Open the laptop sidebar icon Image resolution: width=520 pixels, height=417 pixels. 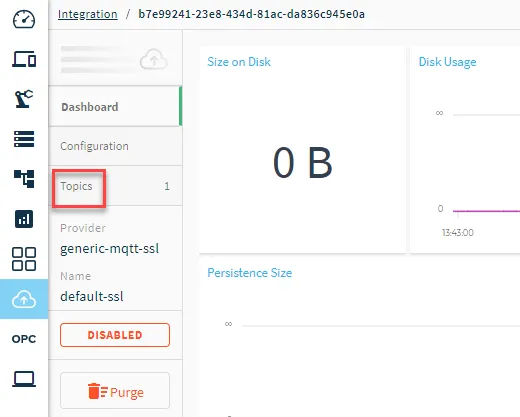(24, 379)
